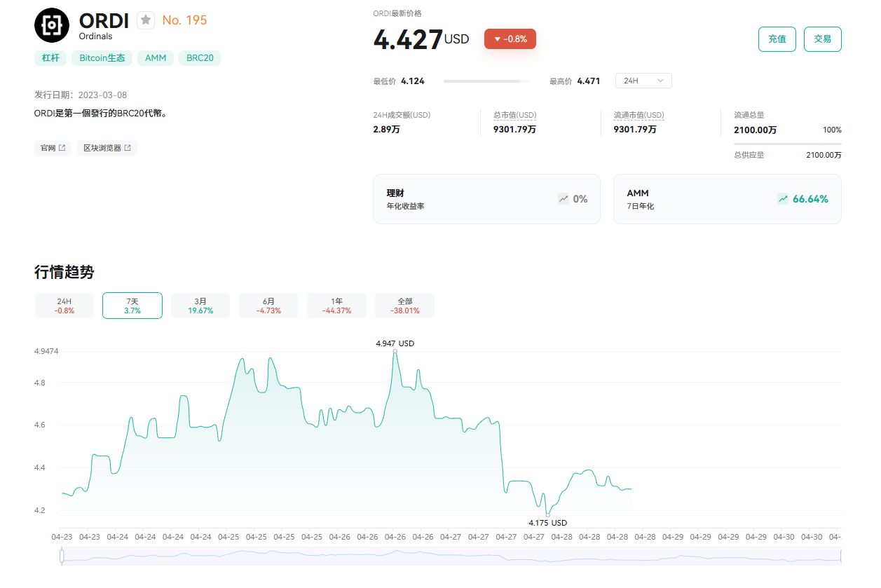This screenshot has width=881, height=588.
Task: Open the 官网 external link
Action: tap(53, 148)
